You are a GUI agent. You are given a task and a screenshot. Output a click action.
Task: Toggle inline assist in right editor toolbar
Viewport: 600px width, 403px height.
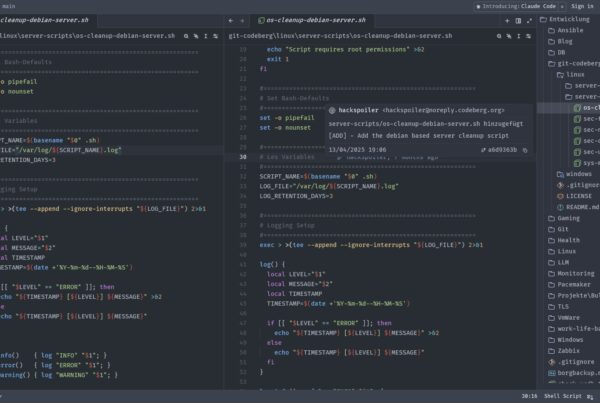tap(509, 36)
